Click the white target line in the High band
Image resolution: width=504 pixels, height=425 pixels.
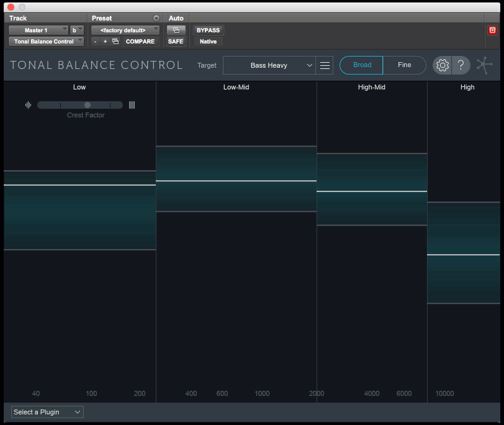(464, 255)
